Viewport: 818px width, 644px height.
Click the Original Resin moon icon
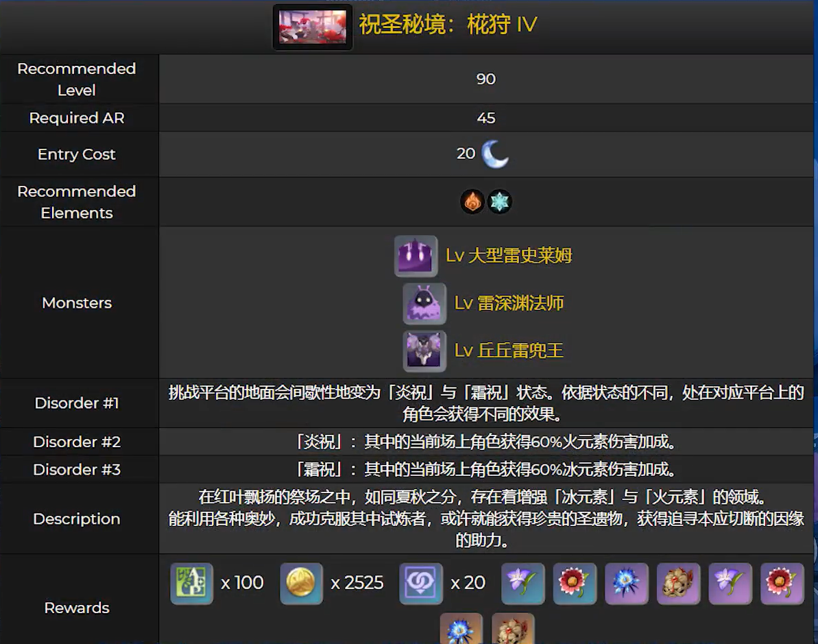coord(494,154)
